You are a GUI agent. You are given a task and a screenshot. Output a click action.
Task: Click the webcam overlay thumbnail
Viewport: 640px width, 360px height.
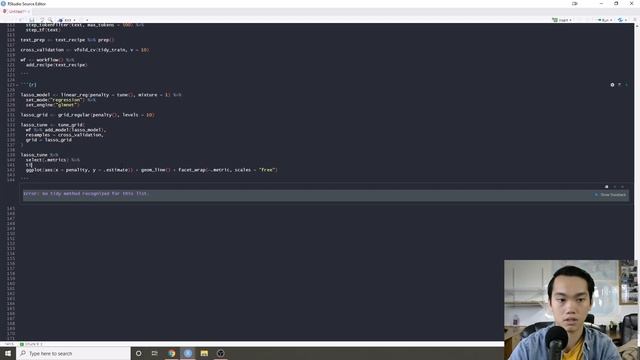tap(571, 310)
